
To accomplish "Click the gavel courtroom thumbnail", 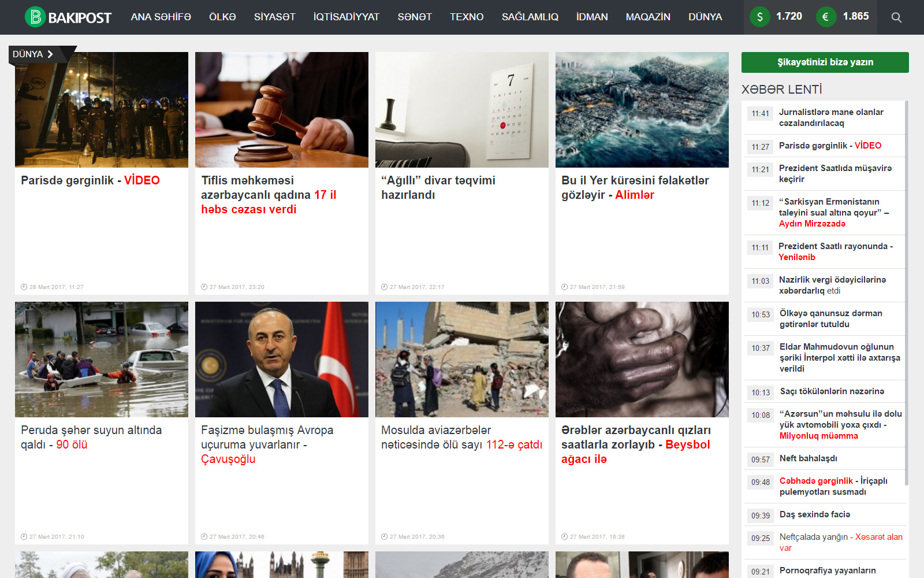I will [x=282, y=110].
